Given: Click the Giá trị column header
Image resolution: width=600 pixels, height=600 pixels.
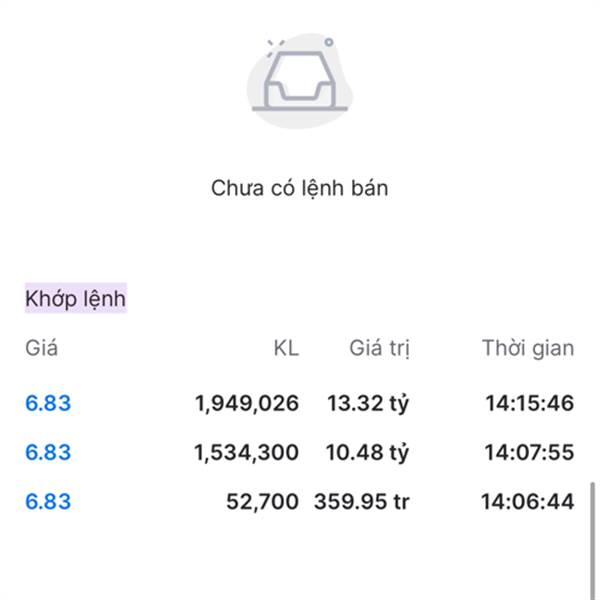Looking at the screenshot, I should (379, 348).
